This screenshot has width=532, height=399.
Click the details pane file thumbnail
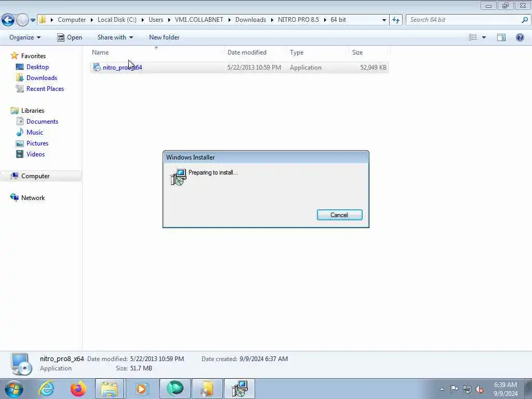20,364
